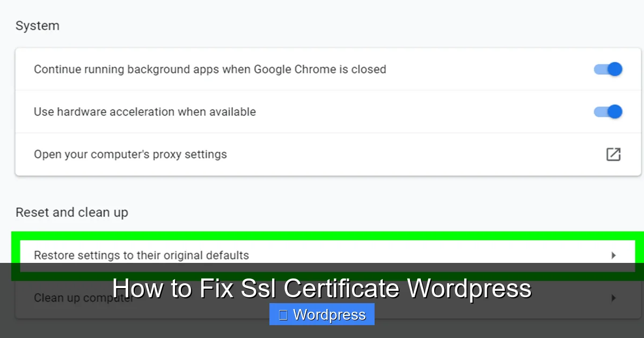Expand the 'Clean up computer' option

pyautogui.click(x=322, y=297)
